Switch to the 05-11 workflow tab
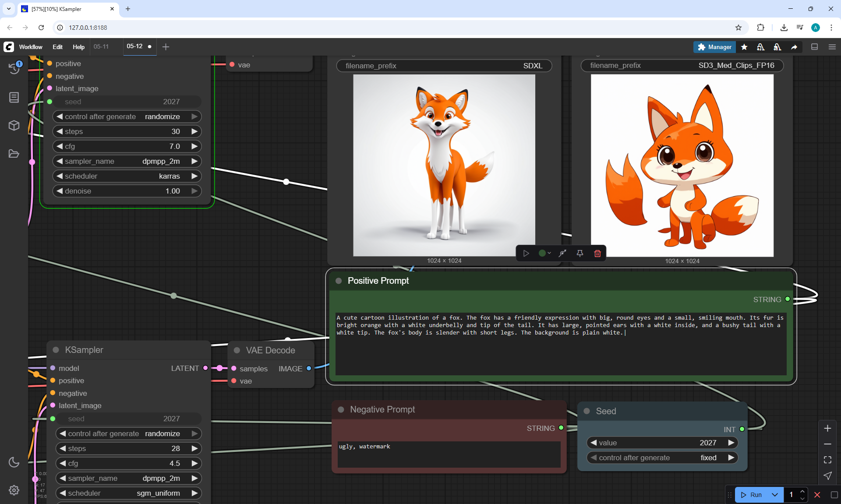This screenshot has height=504, width=841. point(101,46)
